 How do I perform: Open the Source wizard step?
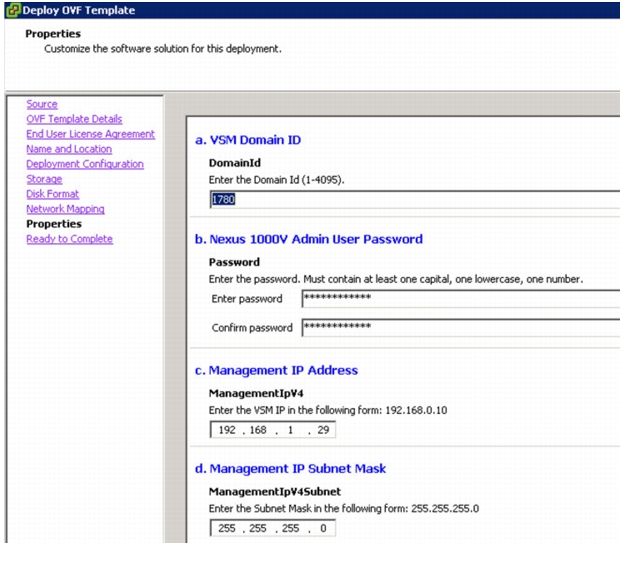(x=42, y=104)
